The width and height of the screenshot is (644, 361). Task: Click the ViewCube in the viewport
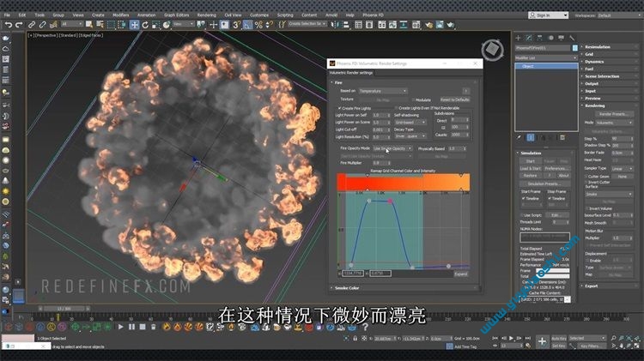point(492,50)
